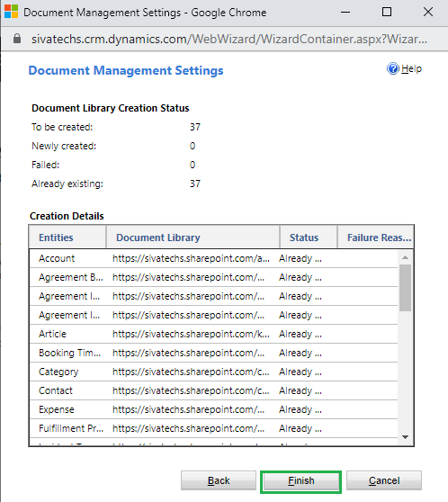Select the Account entity row
Image resolution: width=448 pixels, height=502 pixels.
click(213, 258)
